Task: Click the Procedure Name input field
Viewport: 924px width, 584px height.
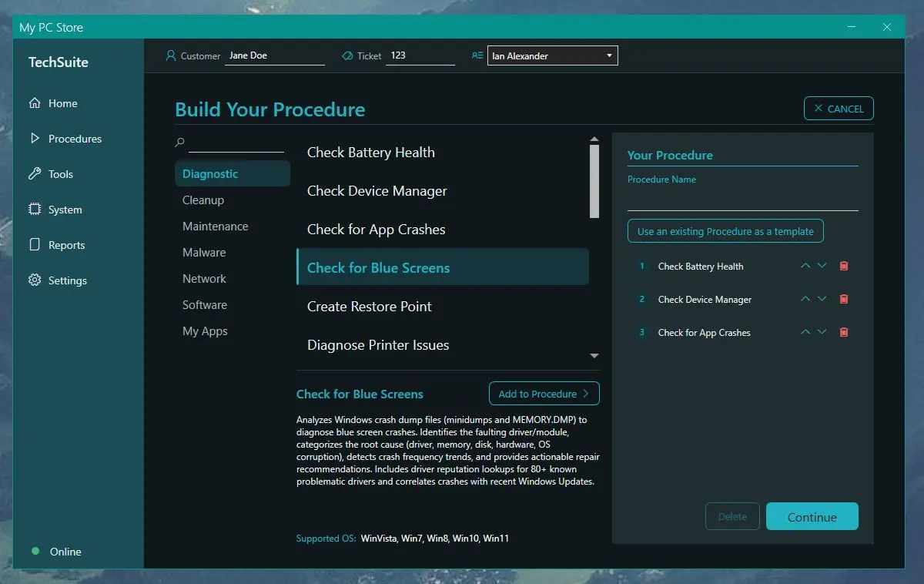Action: pos(742,200)
